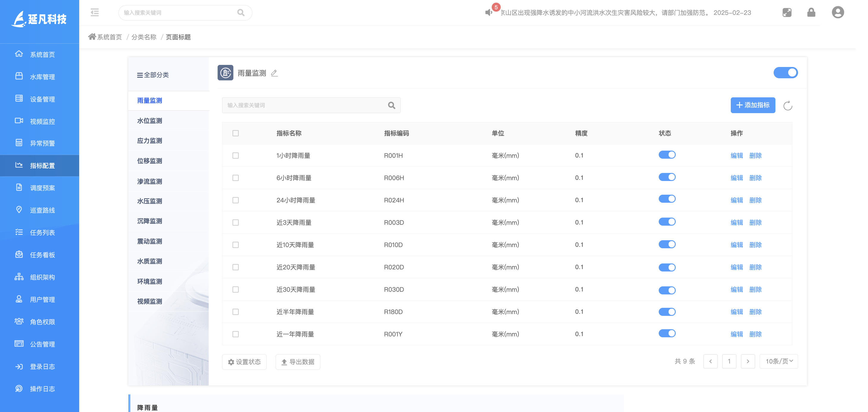Tick the select-all checkbox in table header

click(x=235, y=133)
